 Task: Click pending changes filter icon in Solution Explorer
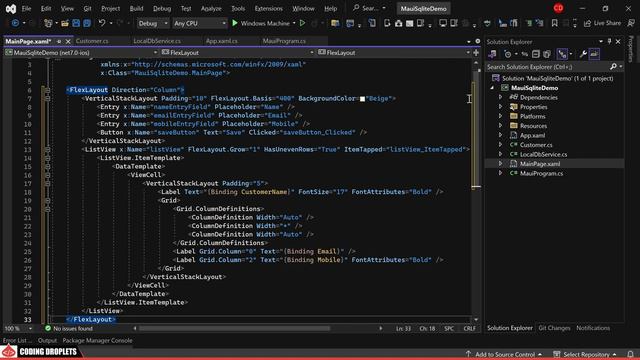point(508,54)
